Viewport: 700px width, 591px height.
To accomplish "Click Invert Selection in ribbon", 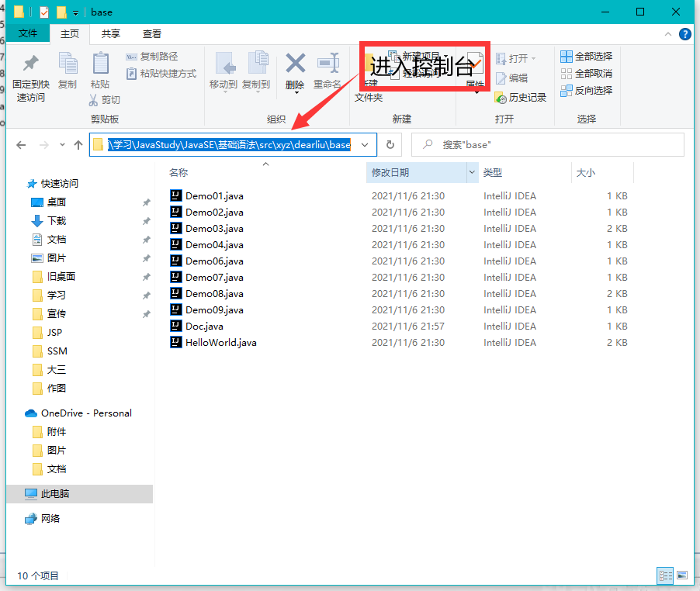I will pyautogui.click(x=586, y=91).
